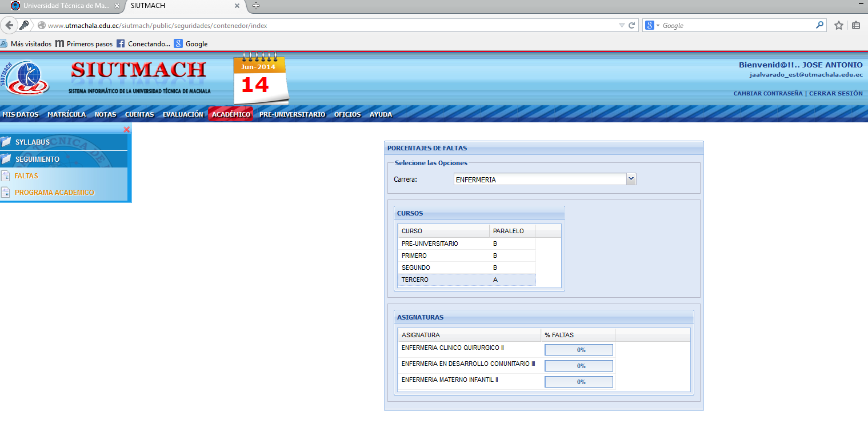
Task: Click the PORCENTAJES DE FALTAS panel title
Action: (427, 148)
